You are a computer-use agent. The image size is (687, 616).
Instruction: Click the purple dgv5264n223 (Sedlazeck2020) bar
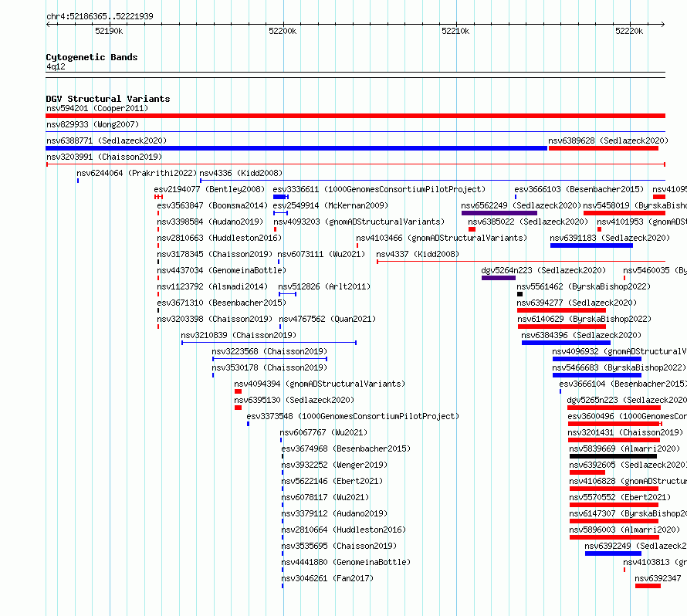tap(499, 278)
